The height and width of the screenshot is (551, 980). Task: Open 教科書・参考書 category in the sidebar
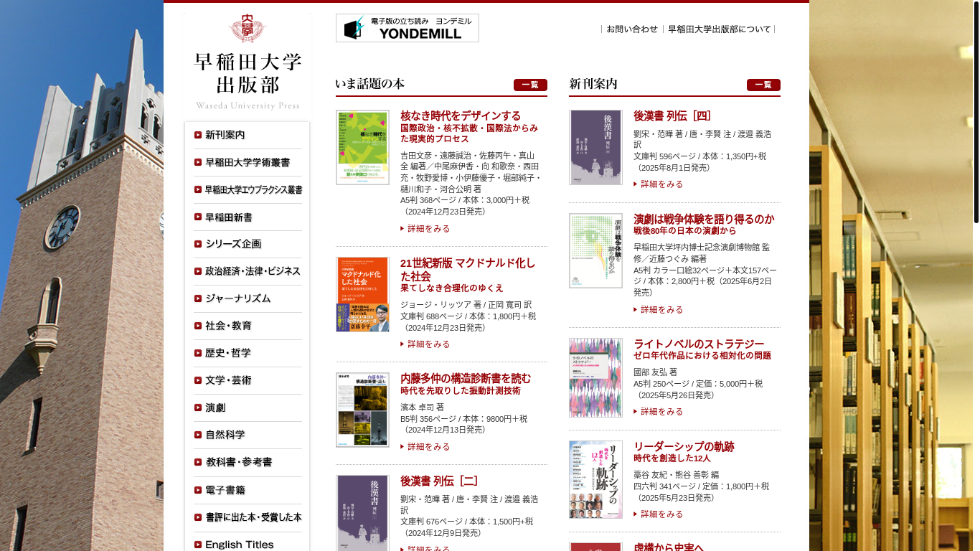click(x=248, y=462)
